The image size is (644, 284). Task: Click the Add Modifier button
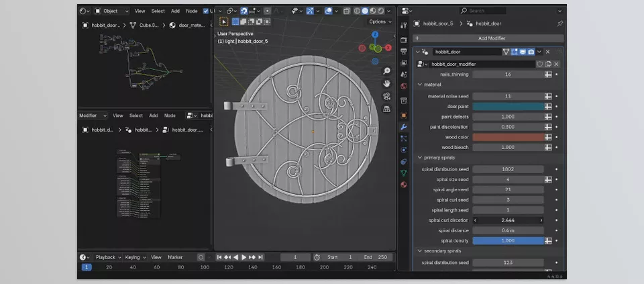[488, 38]
